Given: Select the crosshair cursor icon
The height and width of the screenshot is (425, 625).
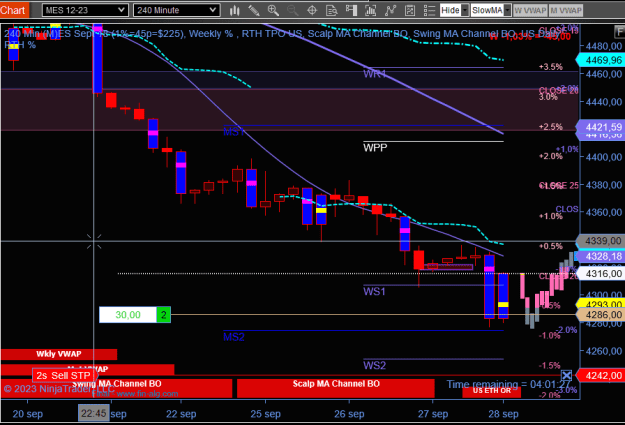Looking at the screenshot, I should point(312,10).
